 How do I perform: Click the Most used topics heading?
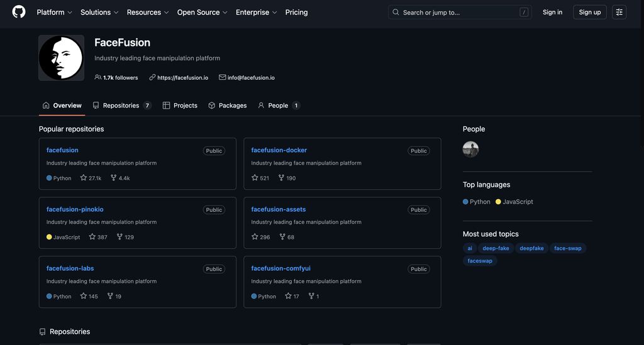click(x=491, y=234)
